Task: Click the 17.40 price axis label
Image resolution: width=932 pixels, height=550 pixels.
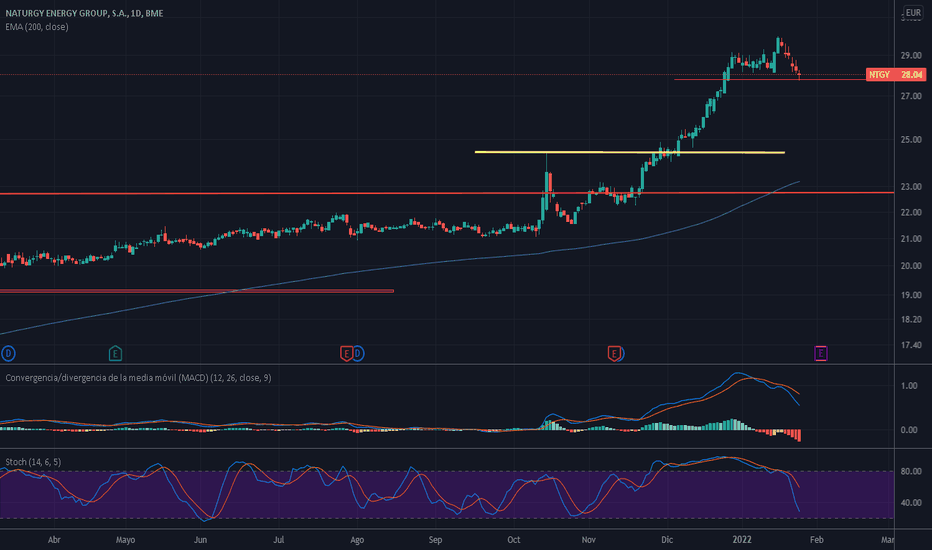Action: 911,345
